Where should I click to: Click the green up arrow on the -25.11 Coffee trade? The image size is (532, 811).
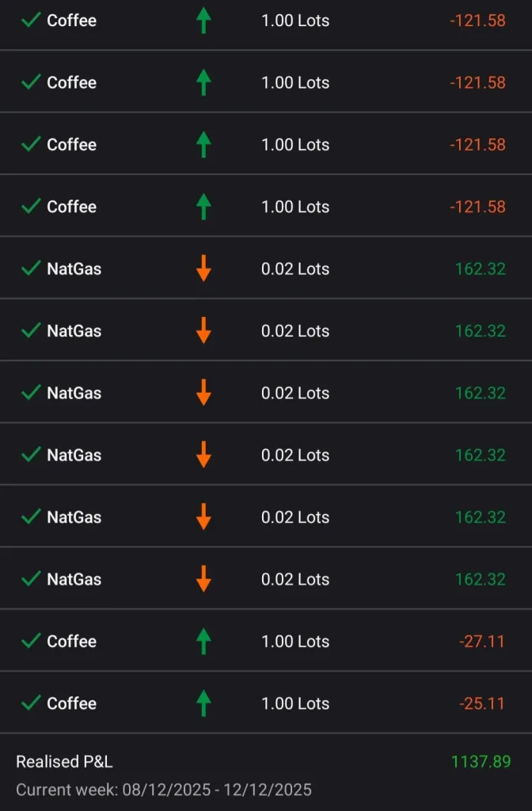pyautogui.click(x=203, y=702)
